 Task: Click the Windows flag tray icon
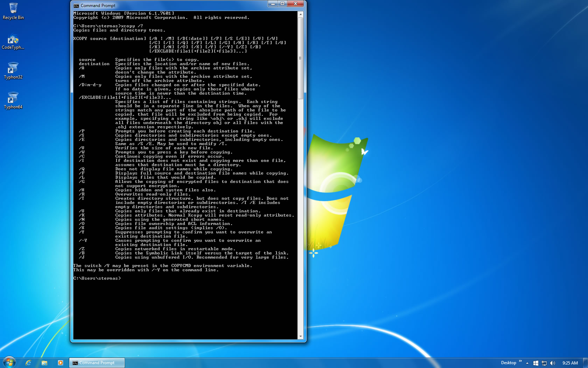coord(535,363)
